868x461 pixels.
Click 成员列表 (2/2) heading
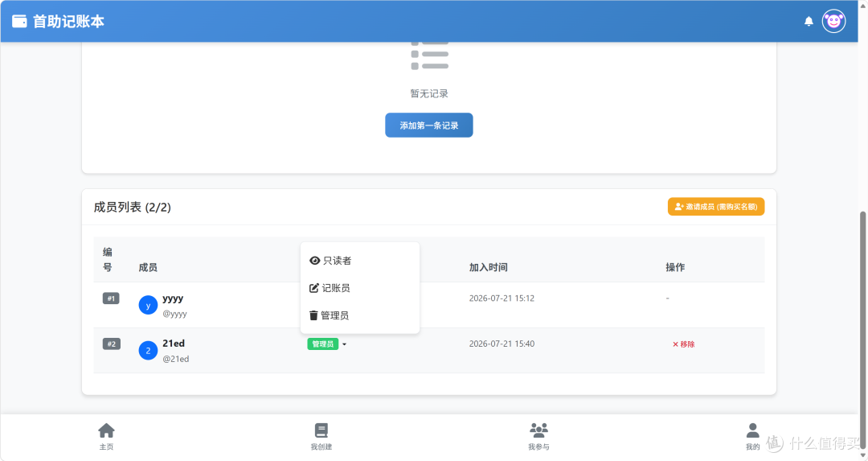[133, 208]
